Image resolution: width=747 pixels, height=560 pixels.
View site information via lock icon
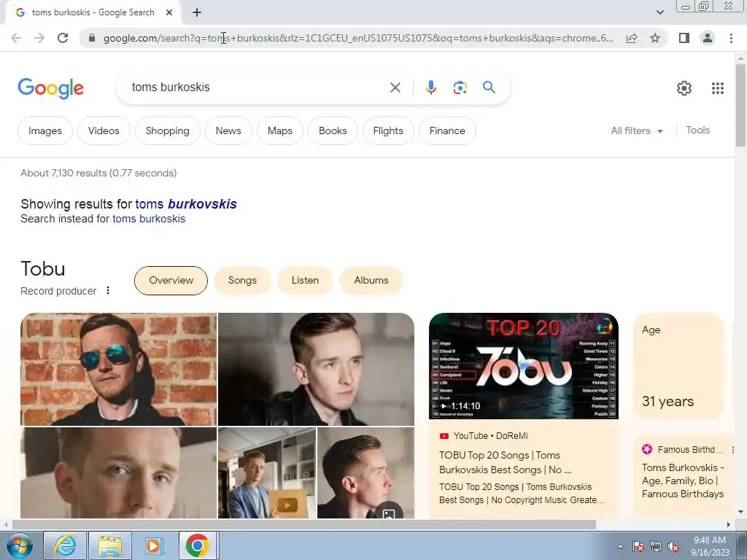point(92,38)
